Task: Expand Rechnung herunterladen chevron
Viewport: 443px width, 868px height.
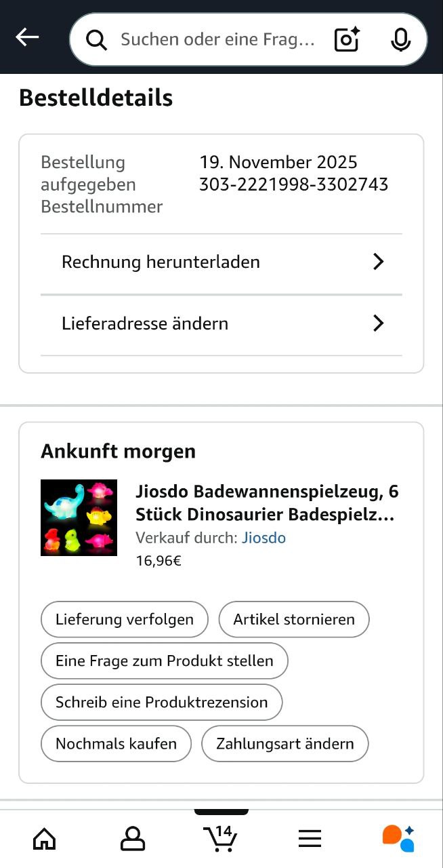Action: pos(378,262)
